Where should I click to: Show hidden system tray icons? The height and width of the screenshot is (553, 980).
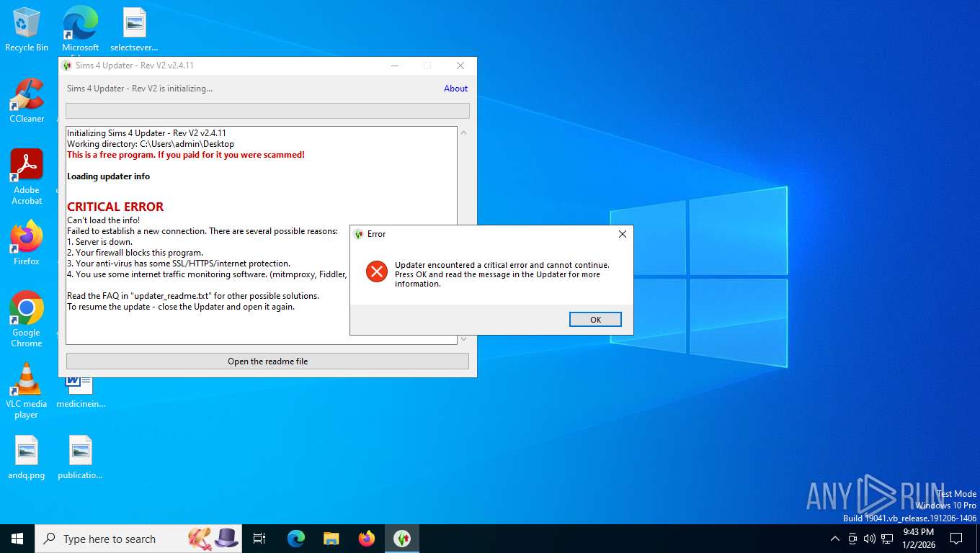[835, 539]
